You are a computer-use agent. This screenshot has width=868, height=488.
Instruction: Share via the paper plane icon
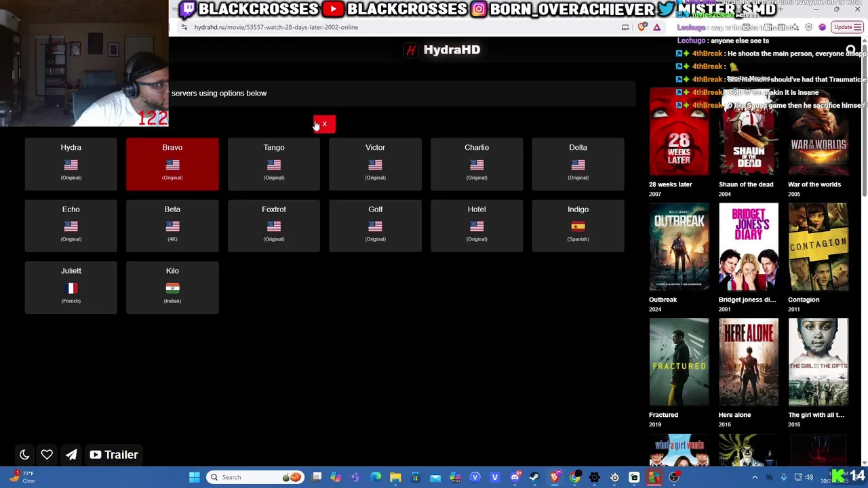point(71,455)
